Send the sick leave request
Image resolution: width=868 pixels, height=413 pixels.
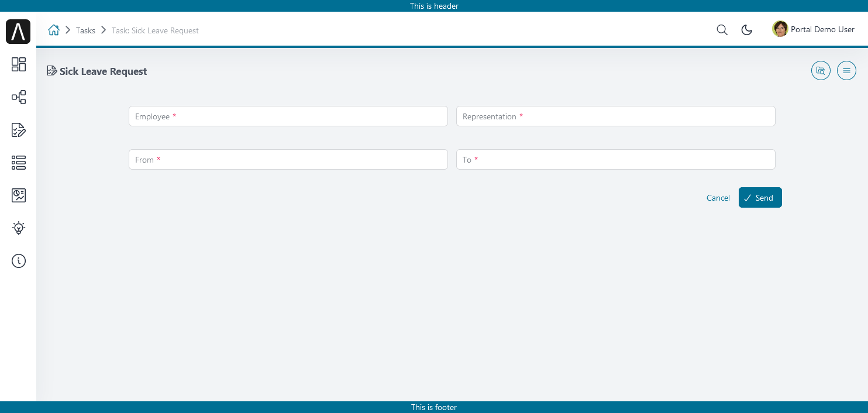[760, 198]
